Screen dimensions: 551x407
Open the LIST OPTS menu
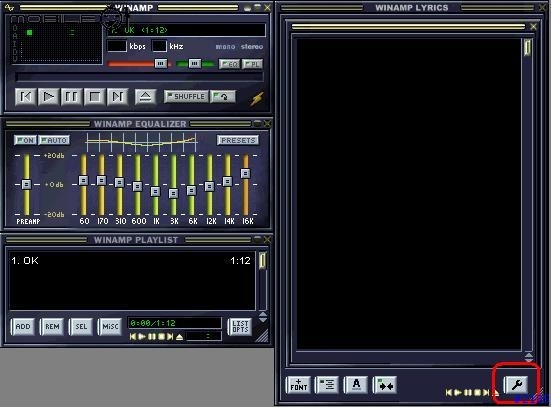240,327
